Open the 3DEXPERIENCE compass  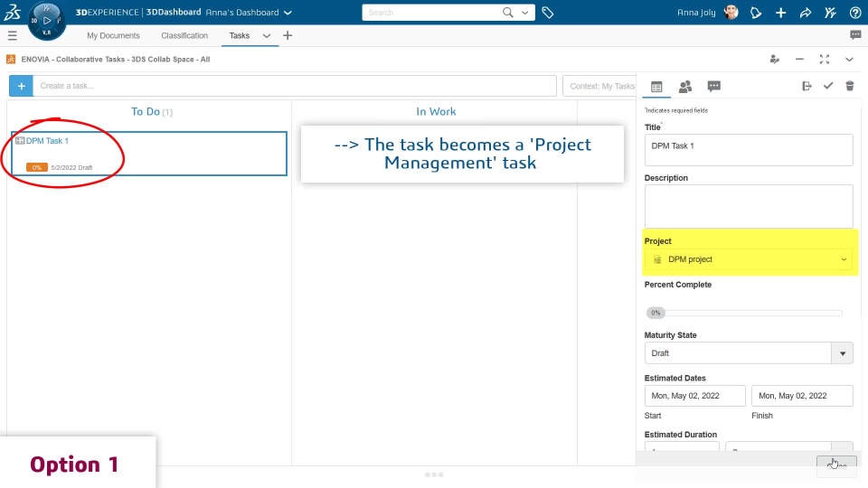[46, 21]
